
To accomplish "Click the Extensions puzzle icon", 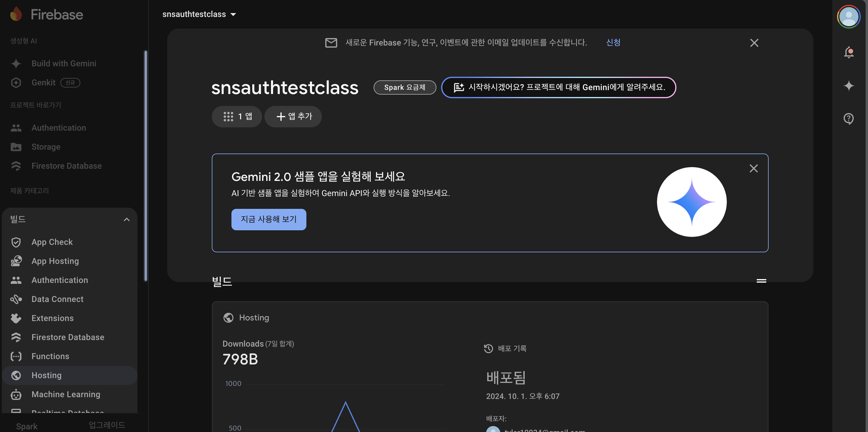I will coord(16,318).
